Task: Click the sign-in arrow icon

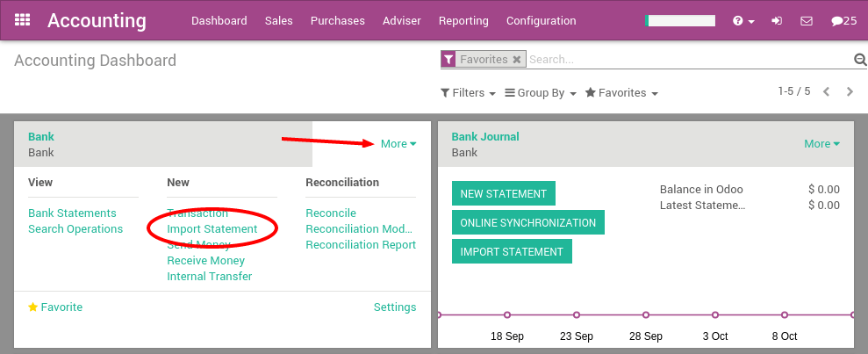Action: click(777, 20)
